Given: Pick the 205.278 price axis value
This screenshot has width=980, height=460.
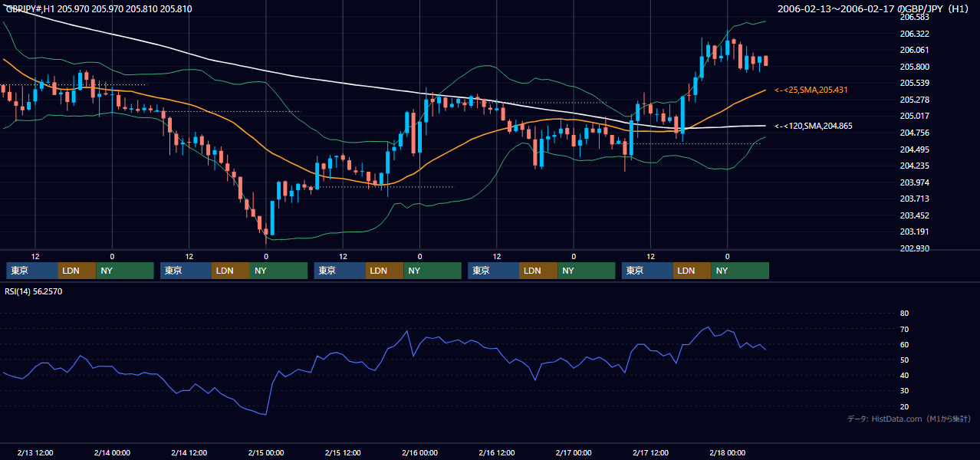Looking at the screenshot, I should pos(914,100).
